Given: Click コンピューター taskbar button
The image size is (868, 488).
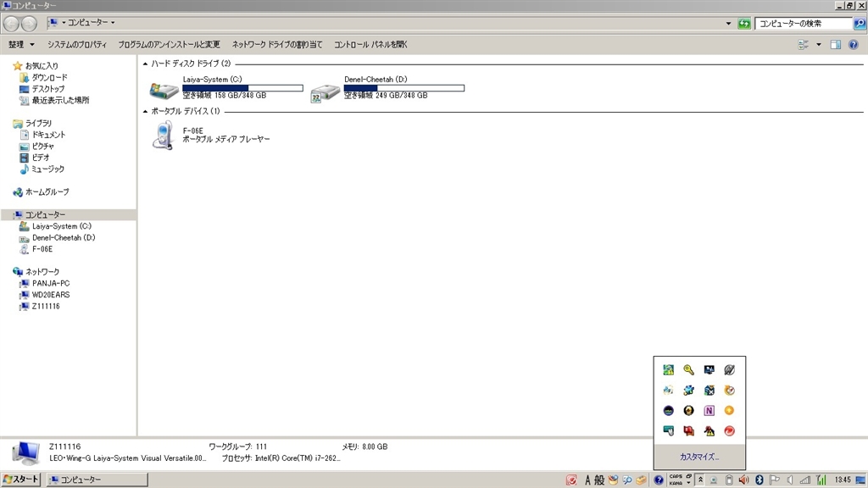Looking at the screenshot, I should coord(97,480).
